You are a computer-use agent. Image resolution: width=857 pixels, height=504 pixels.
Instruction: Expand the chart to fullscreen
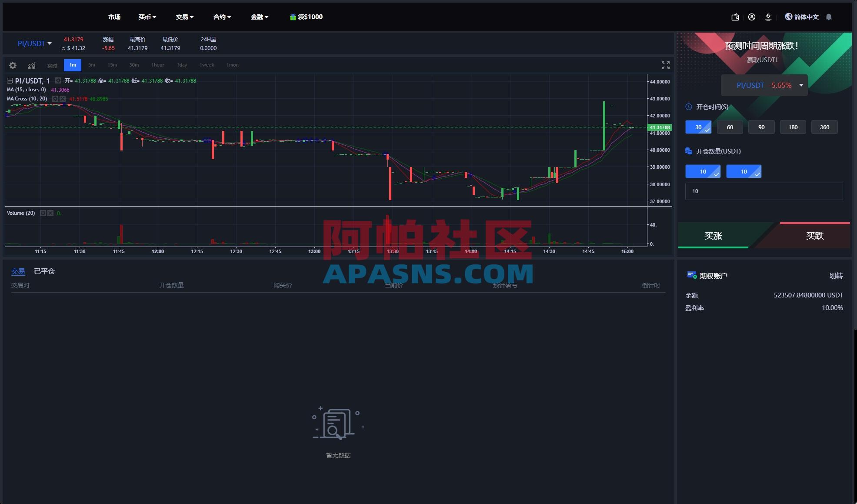click(665, 65)
